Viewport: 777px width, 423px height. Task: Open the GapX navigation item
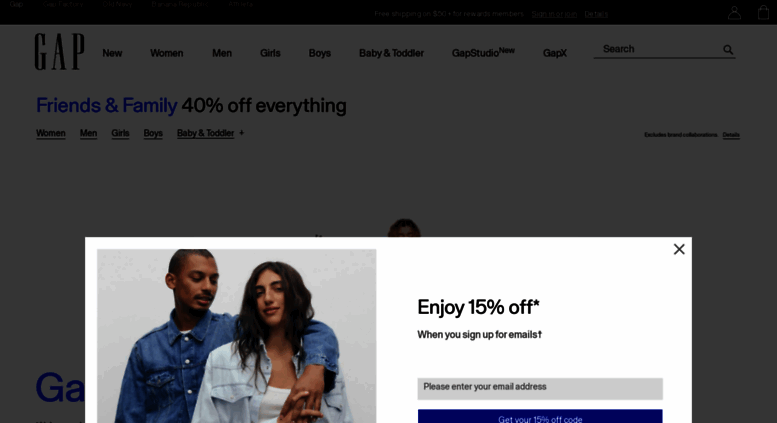point(555,53)
